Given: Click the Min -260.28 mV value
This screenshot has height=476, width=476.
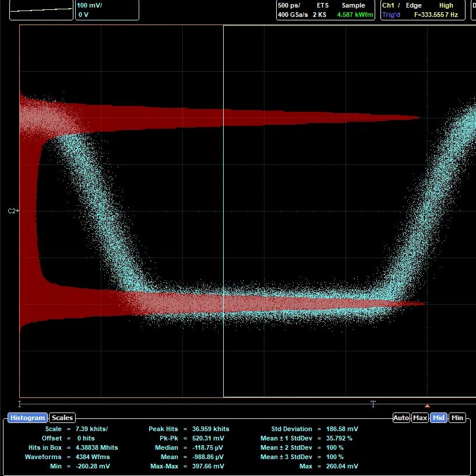Looking at the screenshot, I should coord(93,466).
